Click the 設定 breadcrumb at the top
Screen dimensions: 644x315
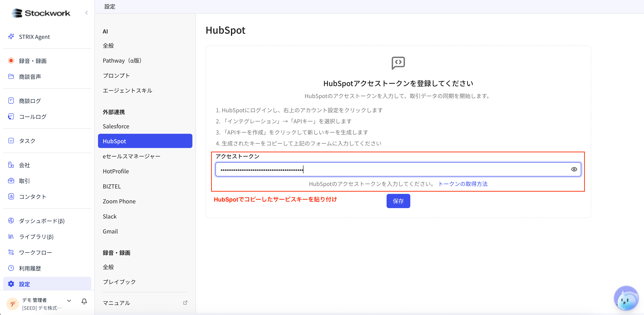110,7
